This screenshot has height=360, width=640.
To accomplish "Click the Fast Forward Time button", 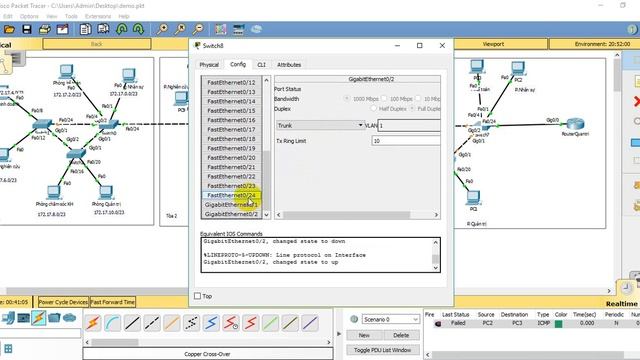I will coord(113,302).
